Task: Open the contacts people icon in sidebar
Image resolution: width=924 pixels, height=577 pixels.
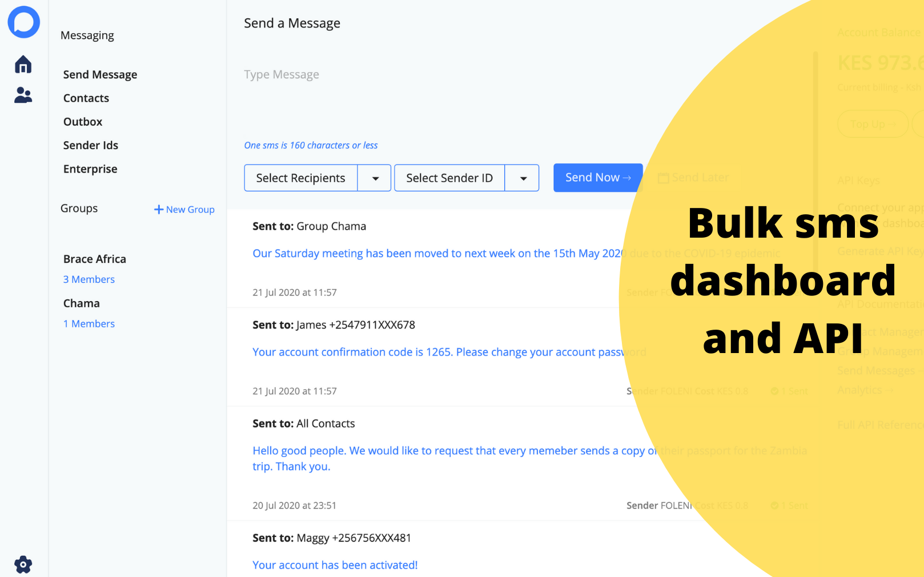Action: pos(23,95)
